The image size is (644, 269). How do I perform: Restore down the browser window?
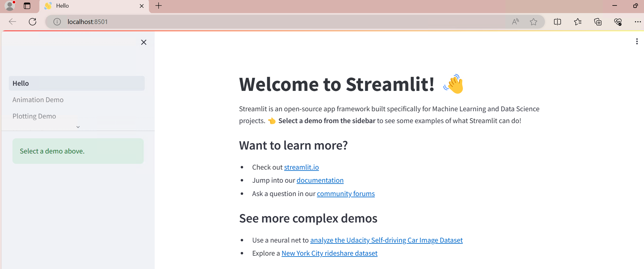pos(635,6)
